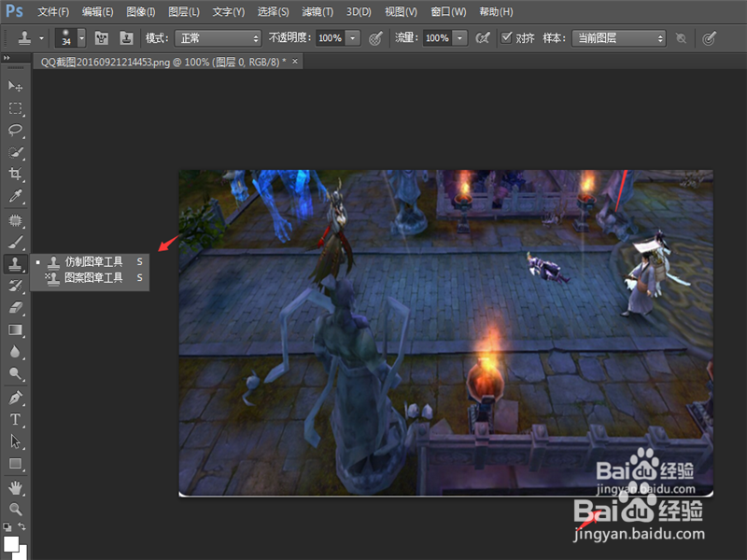747x560 pixels.
Task: Open the 模式 blend mode dropdown
Action: pyautogui.click(x=218, y=38)
